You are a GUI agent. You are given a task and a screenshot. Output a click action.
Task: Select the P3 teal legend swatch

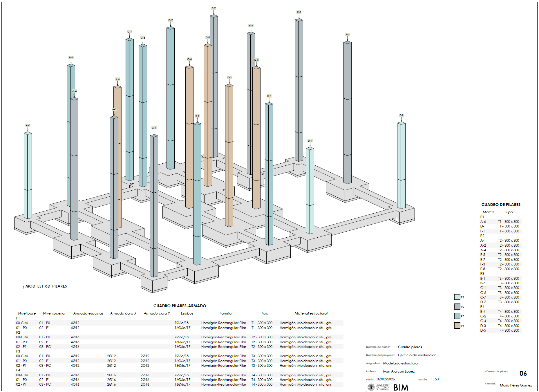pyautogui.click(x=457, y=316)
